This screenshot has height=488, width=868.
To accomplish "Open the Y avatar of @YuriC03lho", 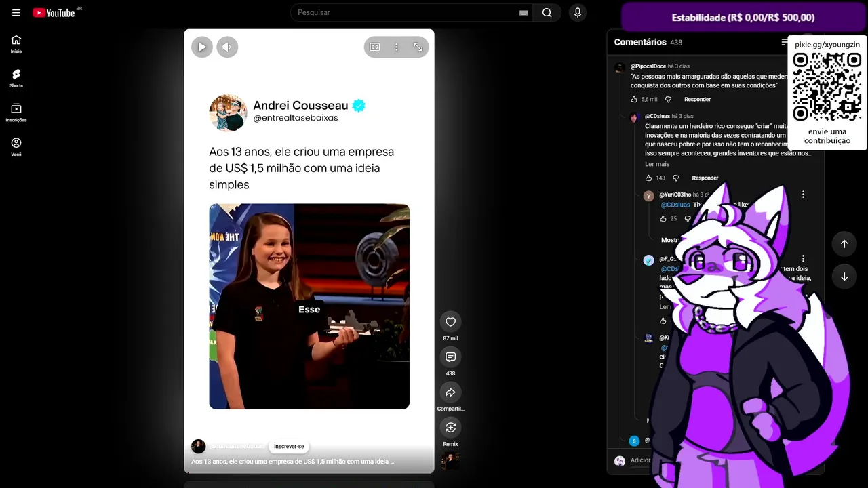I will [x=649, y=197].
